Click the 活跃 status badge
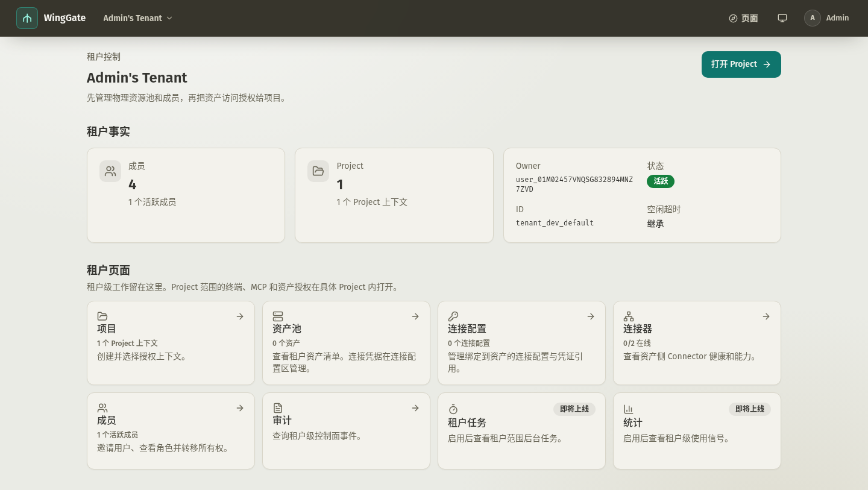The height and width of the screenshot is (490, 868). tap(661, 181)
